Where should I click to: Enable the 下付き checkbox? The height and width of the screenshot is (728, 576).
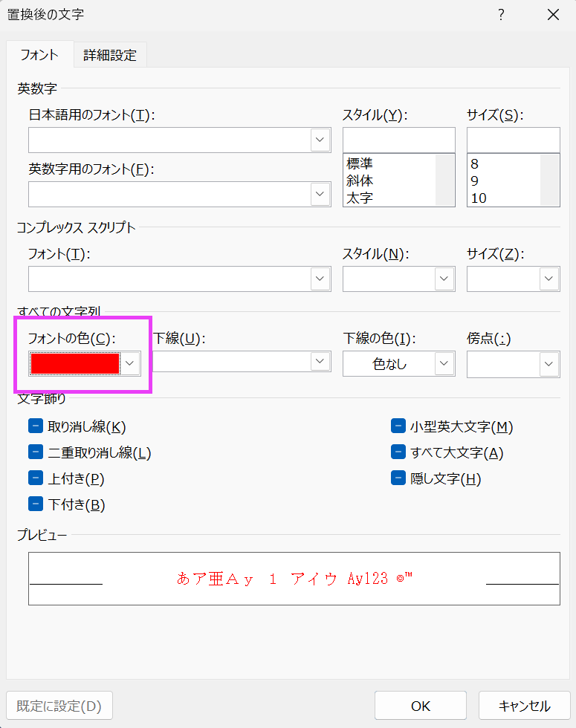[x=36, y=504]
